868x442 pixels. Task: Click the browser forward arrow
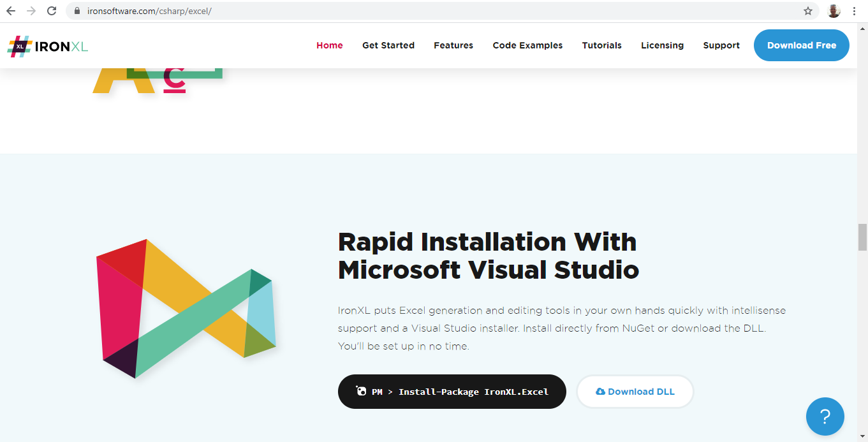point(31,11)
